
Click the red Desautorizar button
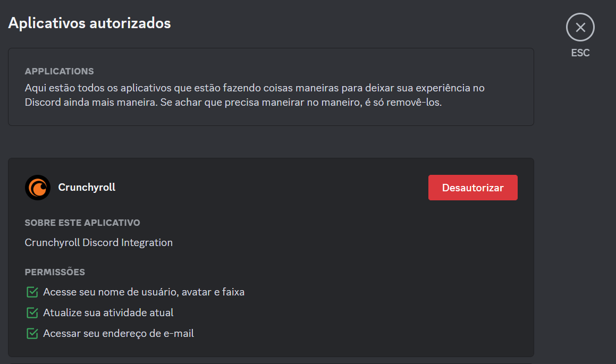[x=472, y=187]
